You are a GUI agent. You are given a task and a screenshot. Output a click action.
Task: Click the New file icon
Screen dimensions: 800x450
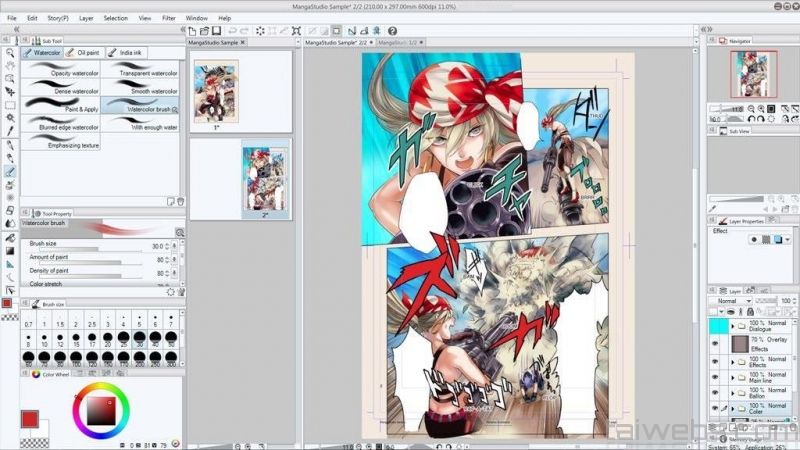point(192,31)
